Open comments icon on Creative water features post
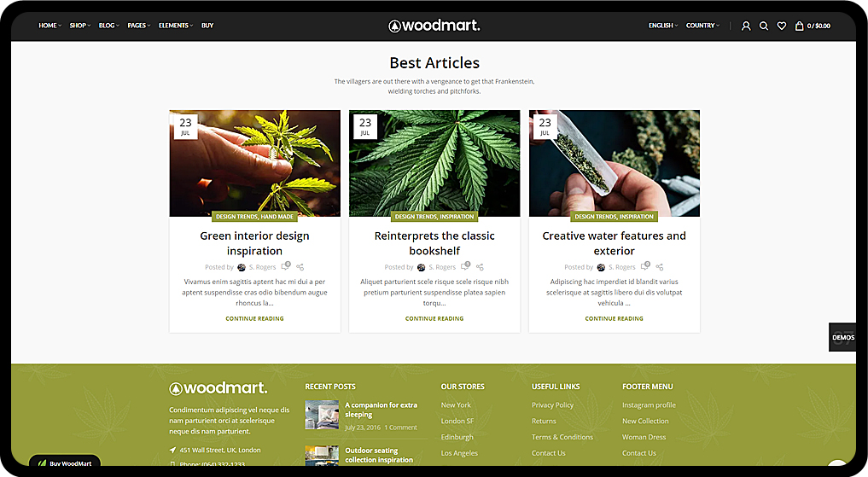This screenshot has height=477, width=868. pyautogui.click(x=645, y=266)
